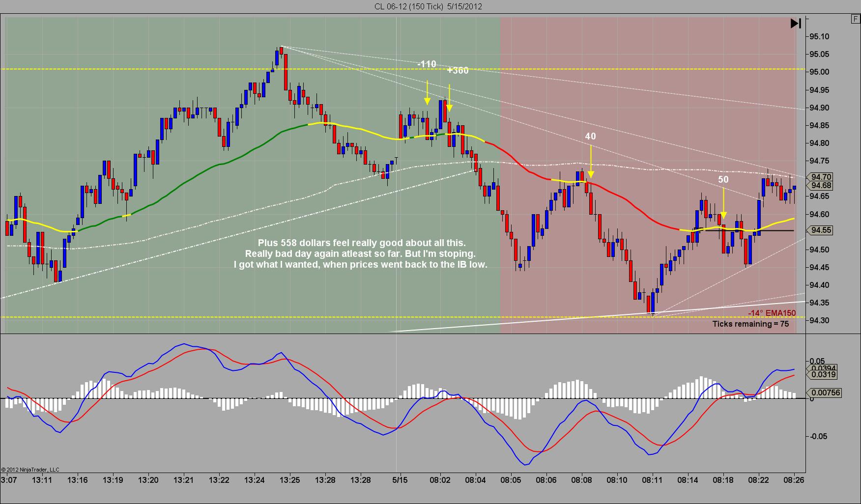The width and height of the screenshot is (861, 504).
Task: Click the -14° EMA150 slope label
Action: 772,313
